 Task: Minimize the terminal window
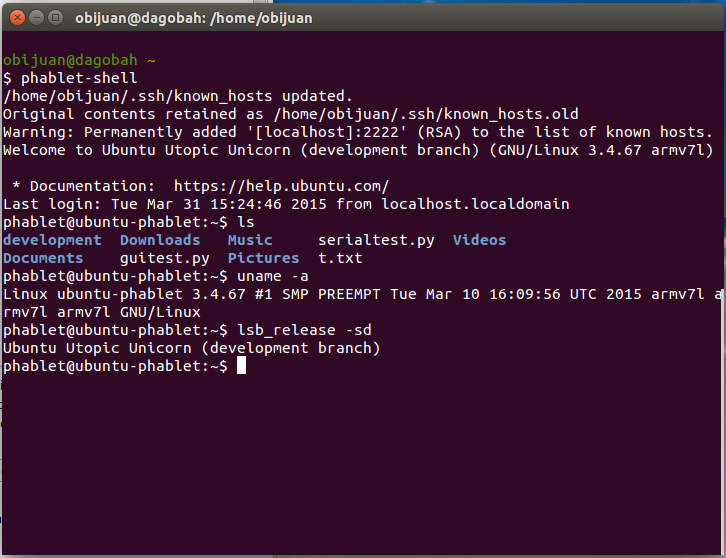coord(35,16)
